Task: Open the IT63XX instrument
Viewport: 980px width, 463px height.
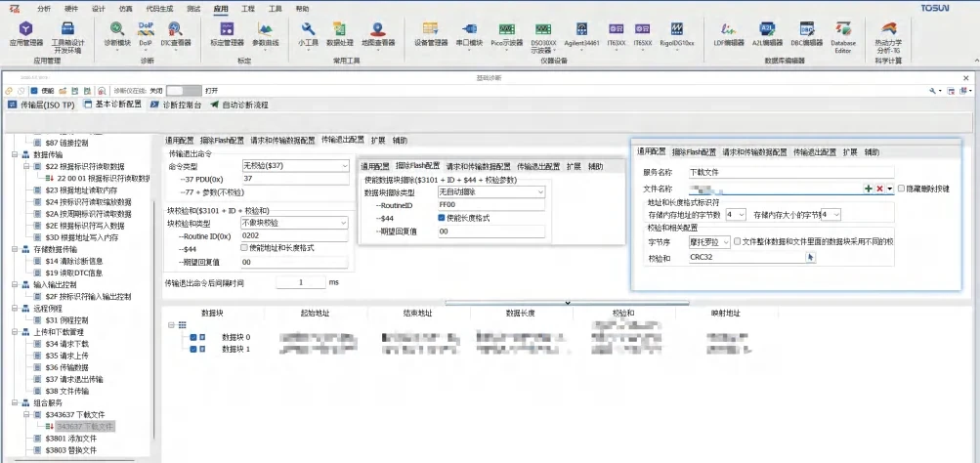Action: [x=616, y=34]
